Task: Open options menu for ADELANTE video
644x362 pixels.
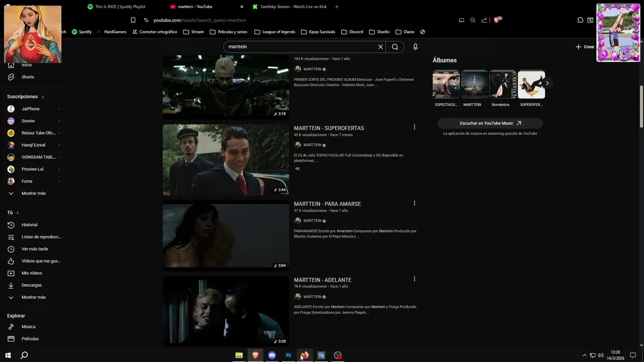Action: click(x=414, y=279)
